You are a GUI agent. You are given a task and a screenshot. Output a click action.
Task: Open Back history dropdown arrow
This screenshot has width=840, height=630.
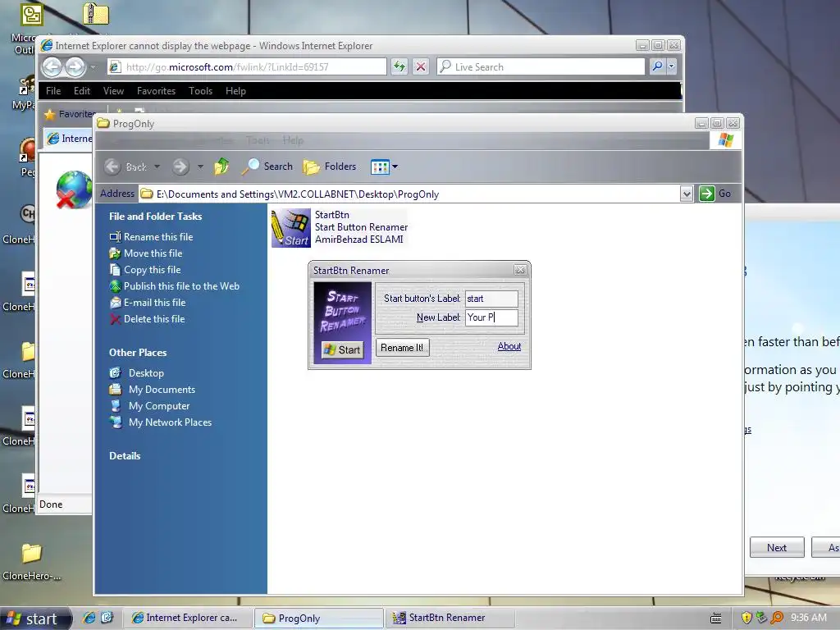click(x=157, y=167)
